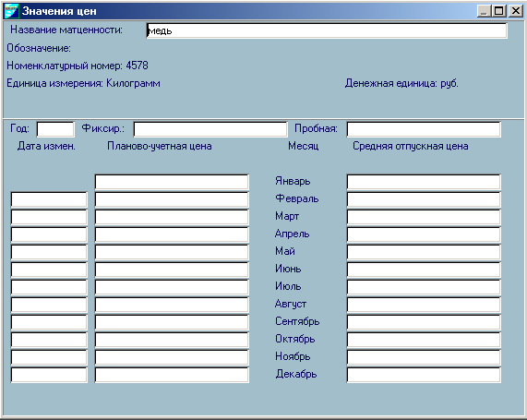Click the Номенклатурный номер: 4578 text
The image size is (527, 420).
pos(78,66)
